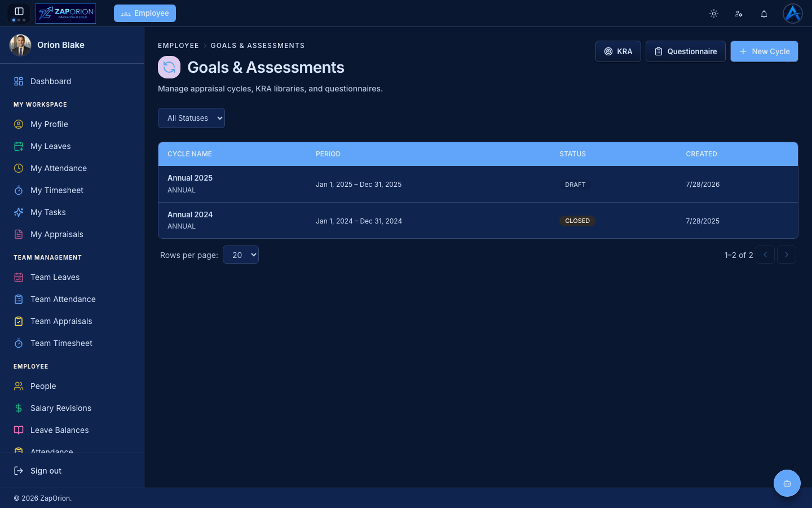Go to the previous page of results
Viewport: 812px width, 508px height.
coord(765,255)
